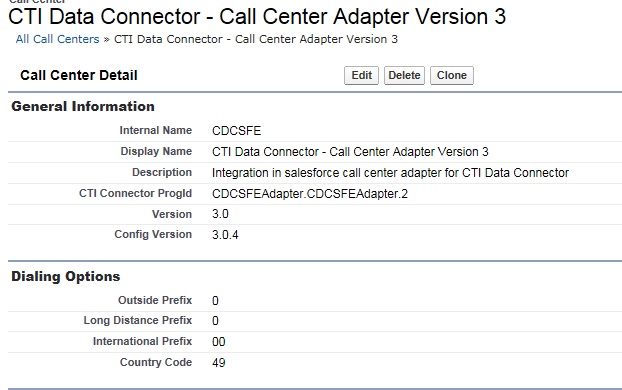
Task: Select CDCSFEAdapter.CDCSFEAdapter.2 ProgId value
Action: click(310, 194)
